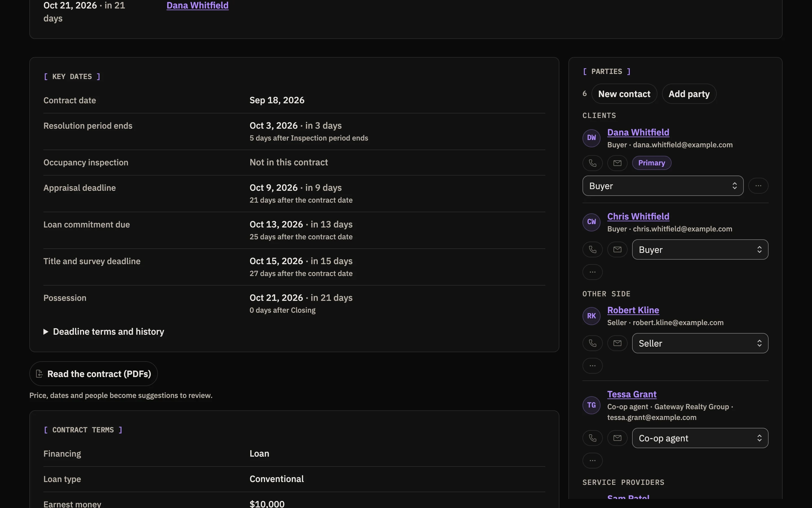Open Tessa Grant's Co-op agent role dropdown
812x508 pixels.
700,438
